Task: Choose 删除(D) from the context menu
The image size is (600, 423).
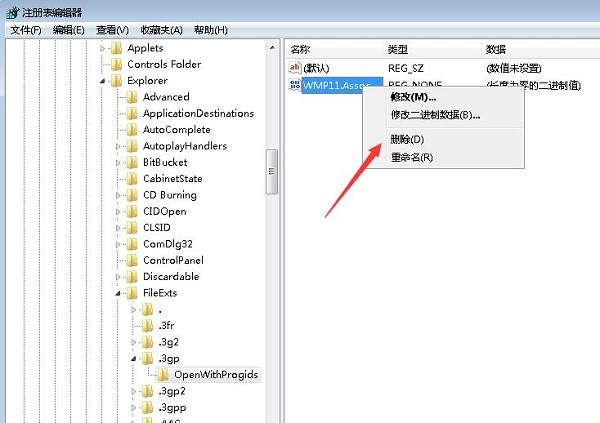Action: pos(407,139)
